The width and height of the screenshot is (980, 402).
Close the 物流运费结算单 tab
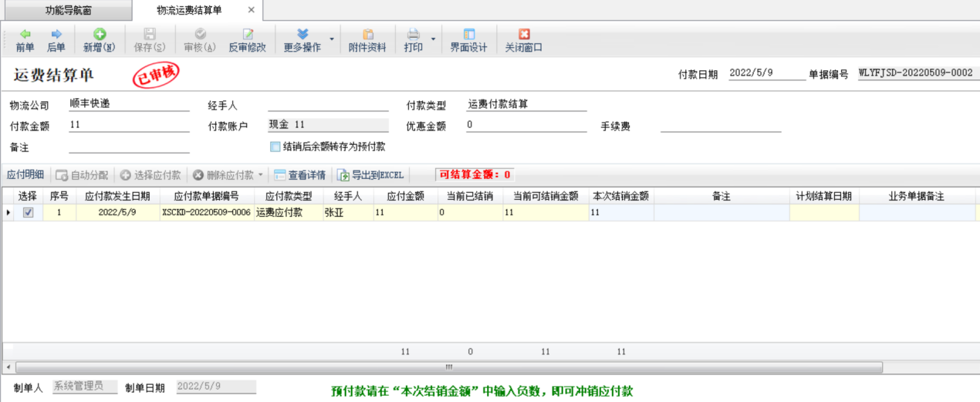pyautogui.click(x=251, y=10)
